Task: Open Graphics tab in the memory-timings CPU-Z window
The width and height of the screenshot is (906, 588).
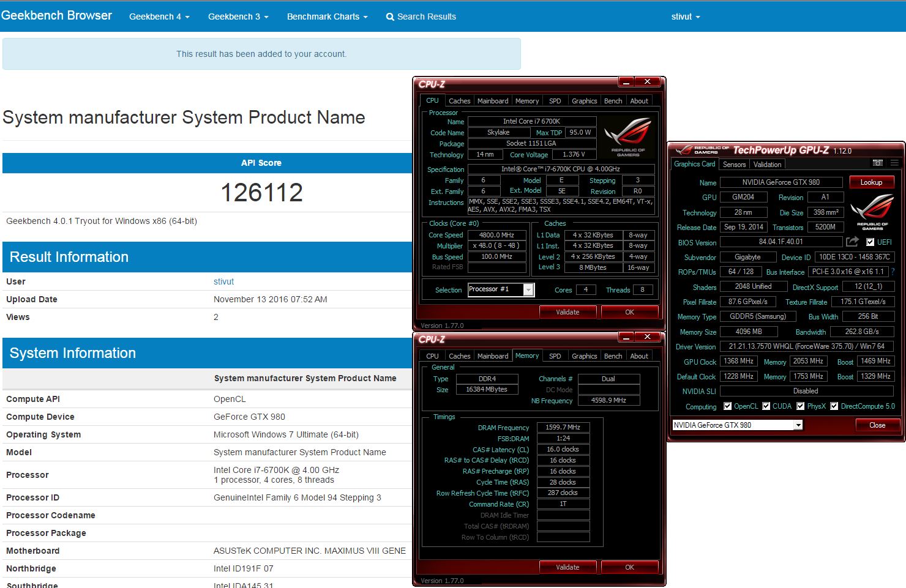Action: (x=584, y=356)
